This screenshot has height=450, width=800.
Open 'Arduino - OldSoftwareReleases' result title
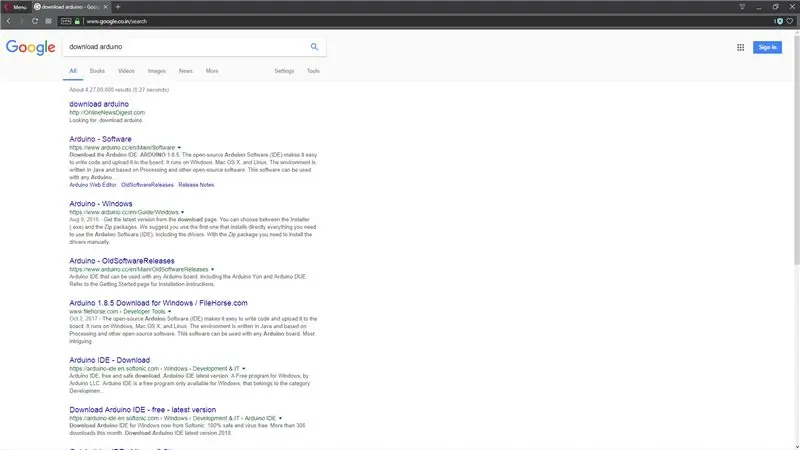(x=122, y=261)
